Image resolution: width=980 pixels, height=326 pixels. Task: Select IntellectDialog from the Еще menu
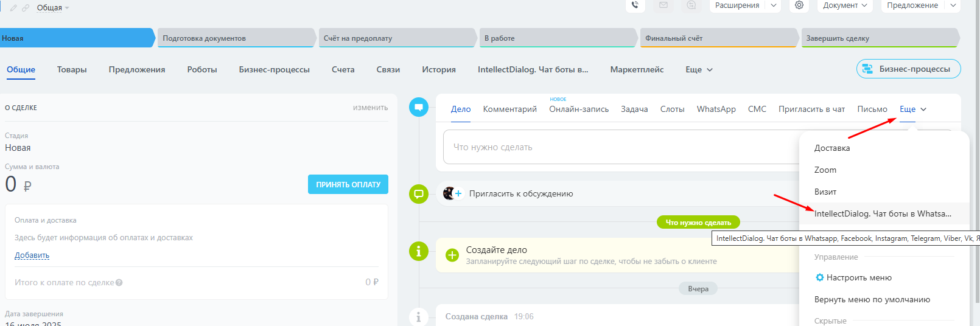click(882, 213)
